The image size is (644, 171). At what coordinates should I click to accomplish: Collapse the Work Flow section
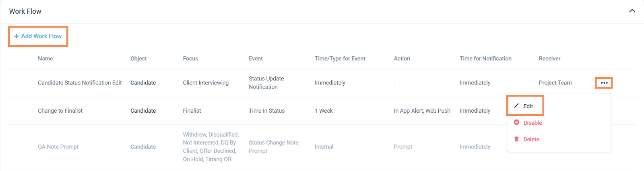pyautogui.click(x=632, y=11)
